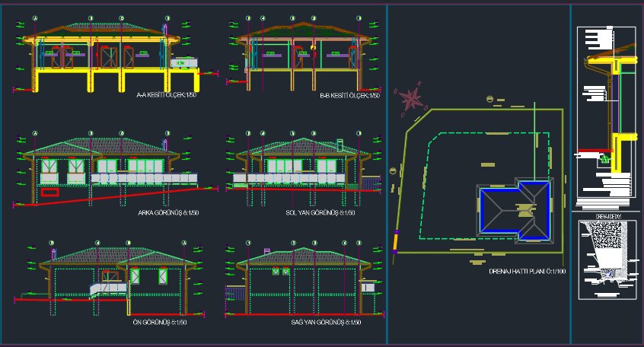The width and height of the screenshot is (644, 347).
Task: Select the white box right of the A-A section
Action: [183, 62]
